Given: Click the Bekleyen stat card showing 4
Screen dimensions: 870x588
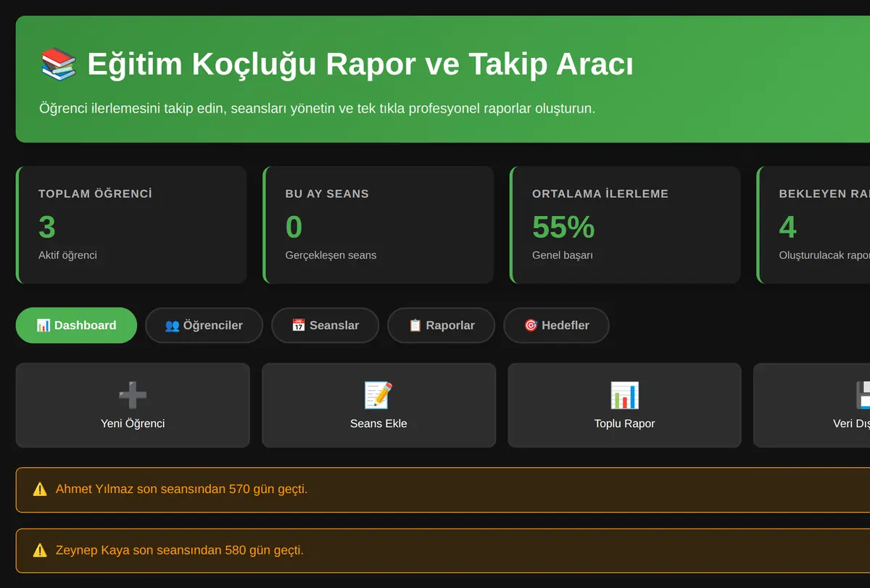Looking at the screenshot, I should pos(813,225).
